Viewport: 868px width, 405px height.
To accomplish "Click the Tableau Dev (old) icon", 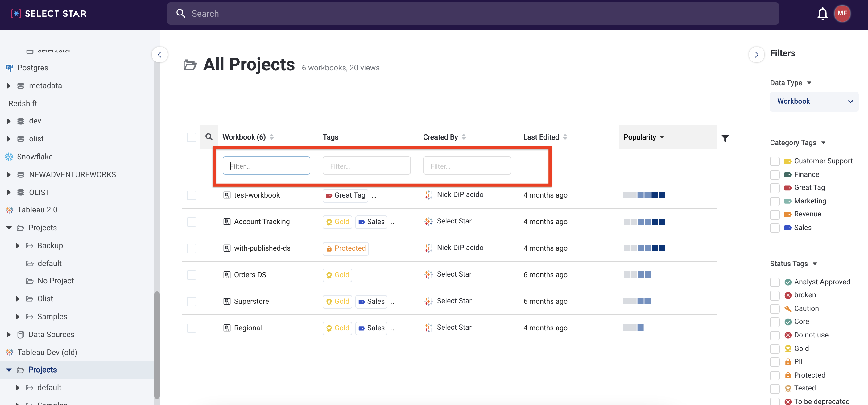I will 10,352.
